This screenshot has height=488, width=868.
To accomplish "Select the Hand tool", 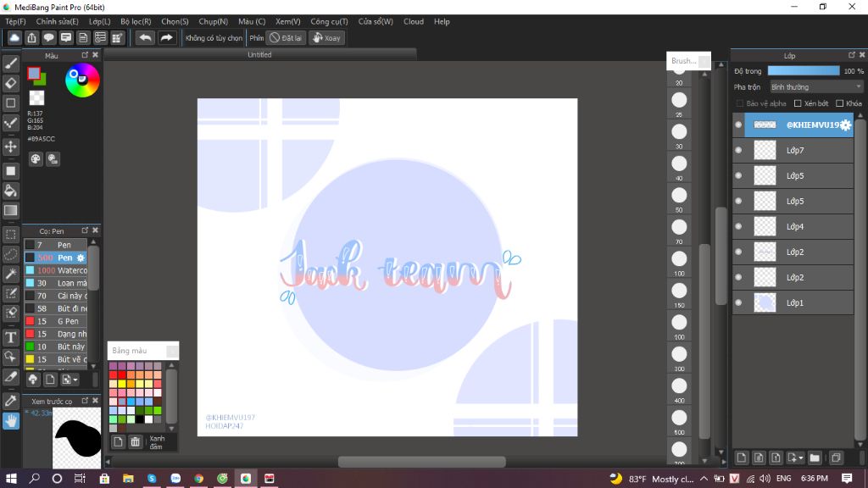I will click(10, 420).
